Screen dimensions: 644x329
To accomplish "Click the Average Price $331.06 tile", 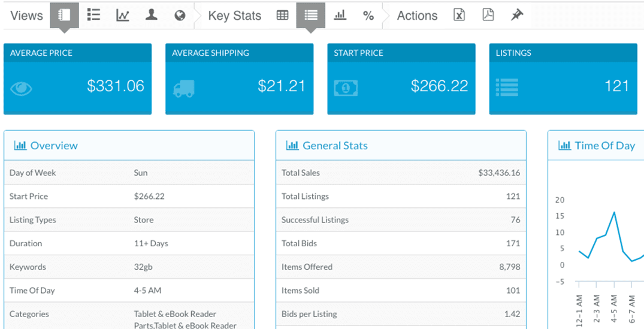I will [x=77, y=79].
